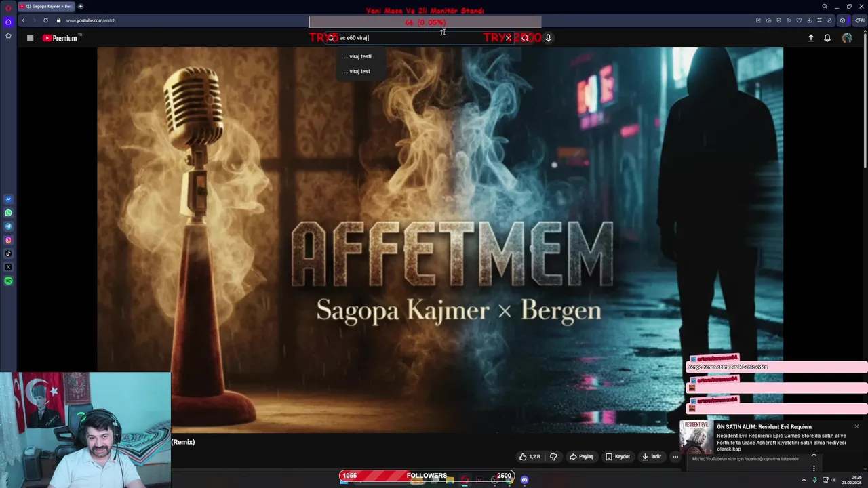Image resolution: width=868 pixels, height=488 pixels.
Task: Click the Affetmem video player area
Action: click(439, 241)
